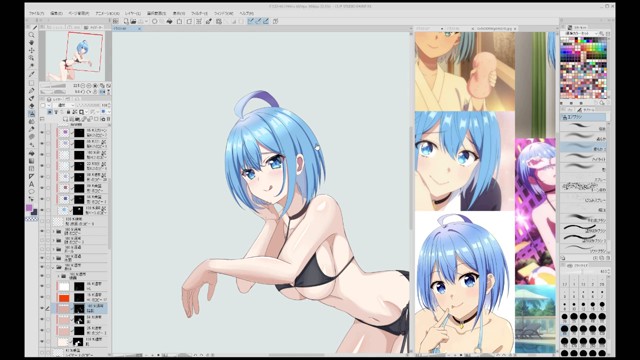
Task: Select the jpg reference image tab in Sub View
Action: [x=494, y=29]
